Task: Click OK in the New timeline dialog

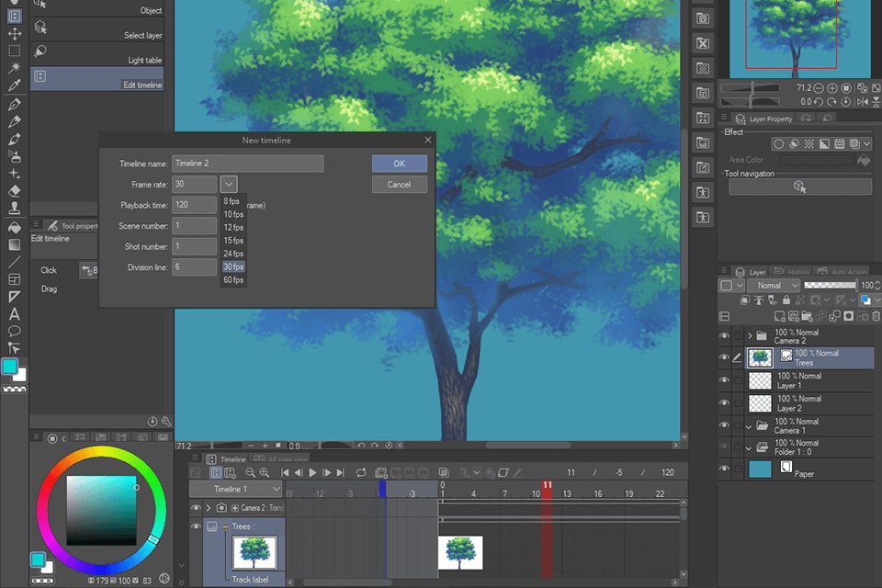Action: 399,163
